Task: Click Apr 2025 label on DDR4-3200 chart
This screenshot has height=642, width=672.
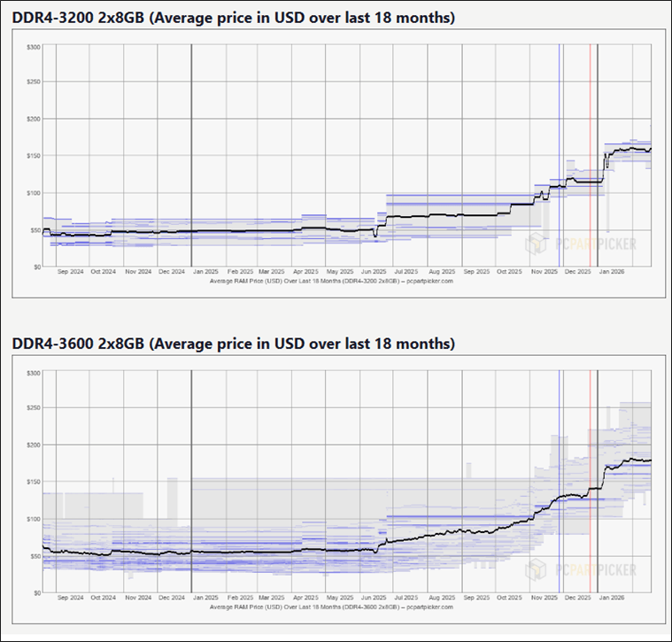Action: point(305,272)
